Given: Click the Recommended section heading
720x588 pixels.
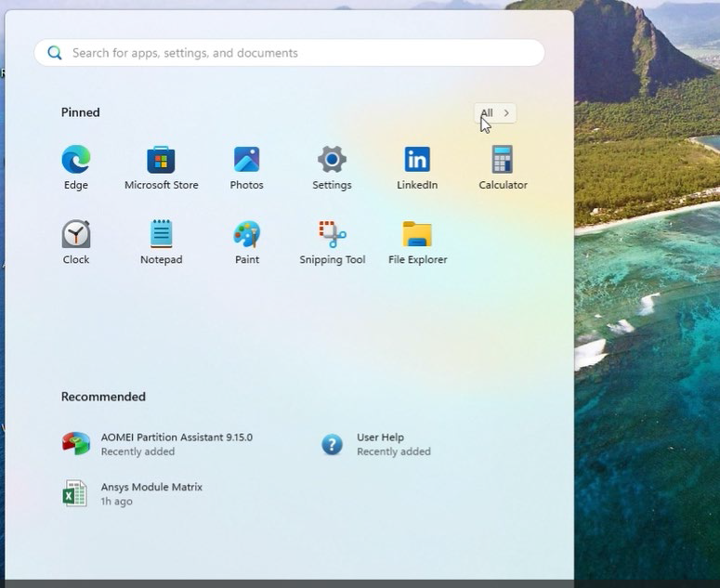Looking at the screenshot, I should pyautogui.click(x=103, y=397).
